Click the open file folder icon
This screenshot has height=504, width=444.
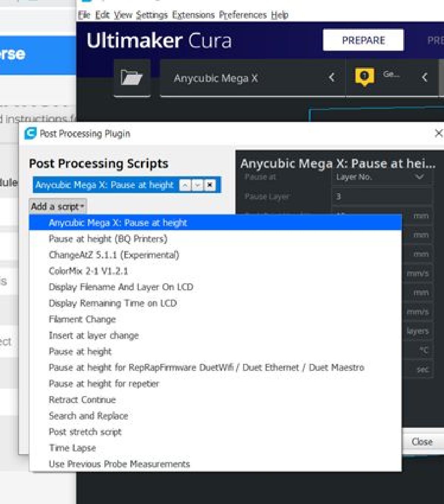click(132, 78)
